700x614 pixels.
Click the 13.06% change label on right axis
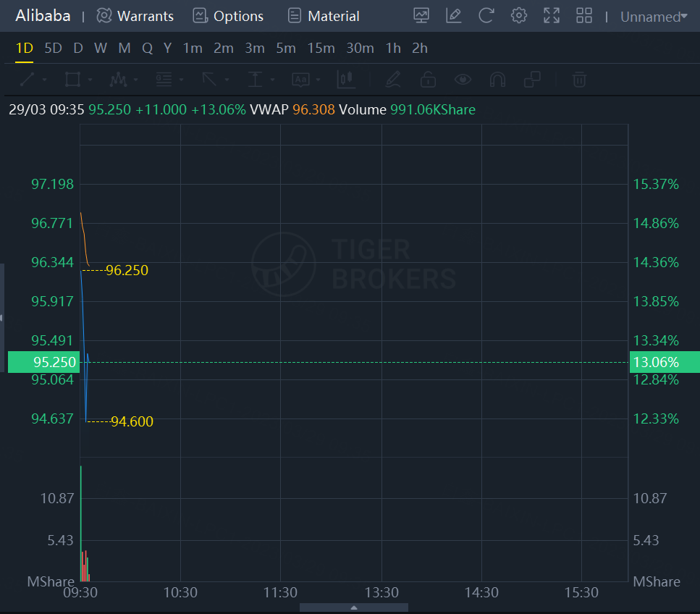coord(665,362)
